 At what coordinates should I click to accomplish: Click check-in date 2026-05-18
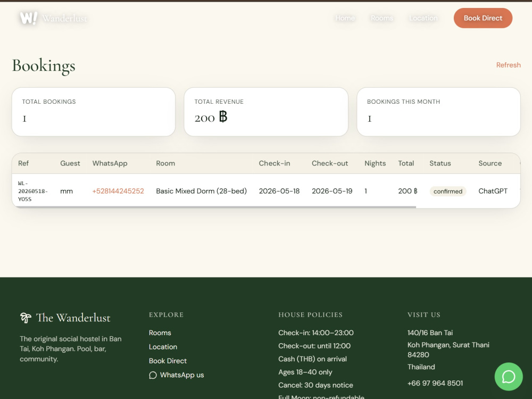279,191
